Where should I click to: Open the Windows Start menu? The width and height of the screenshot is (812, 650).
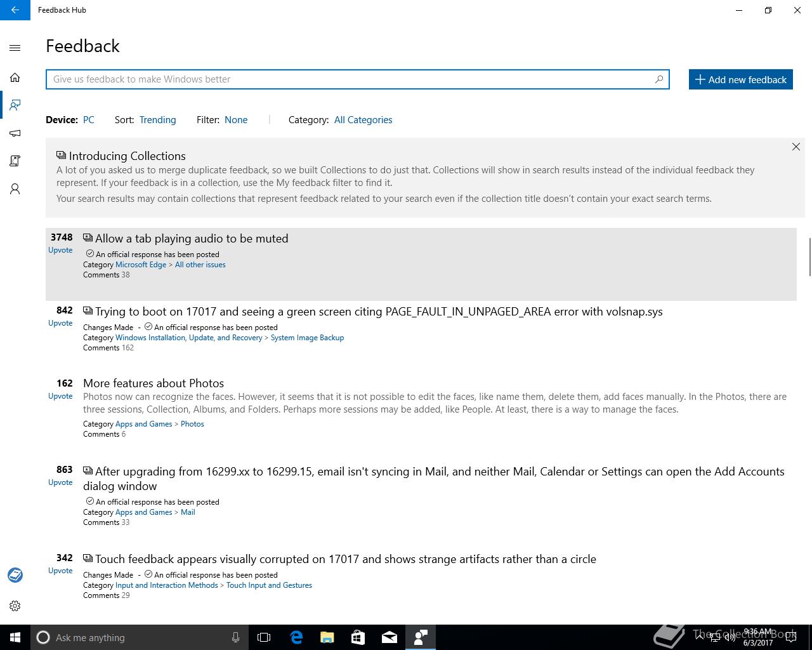[x=15, y=637]
